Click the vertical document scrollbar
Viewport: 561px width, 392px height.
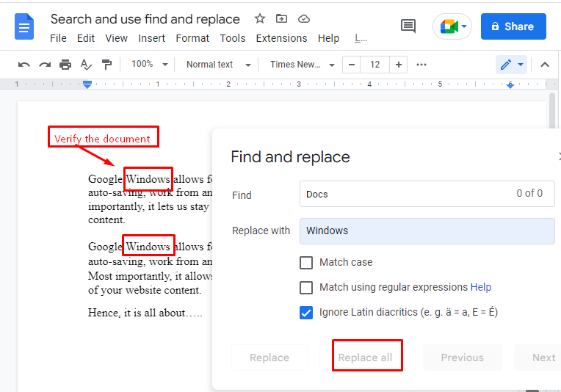tap(552, 110)
